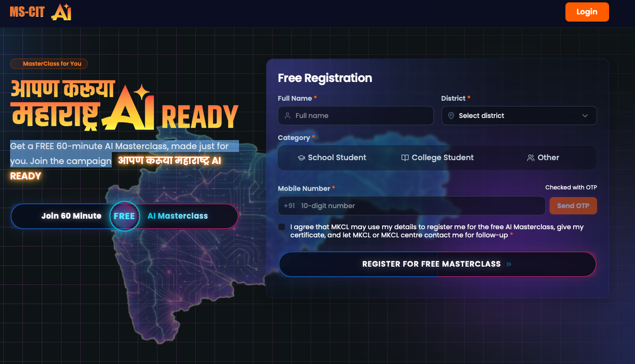Open the Select district dropdown

coord(519,116)
